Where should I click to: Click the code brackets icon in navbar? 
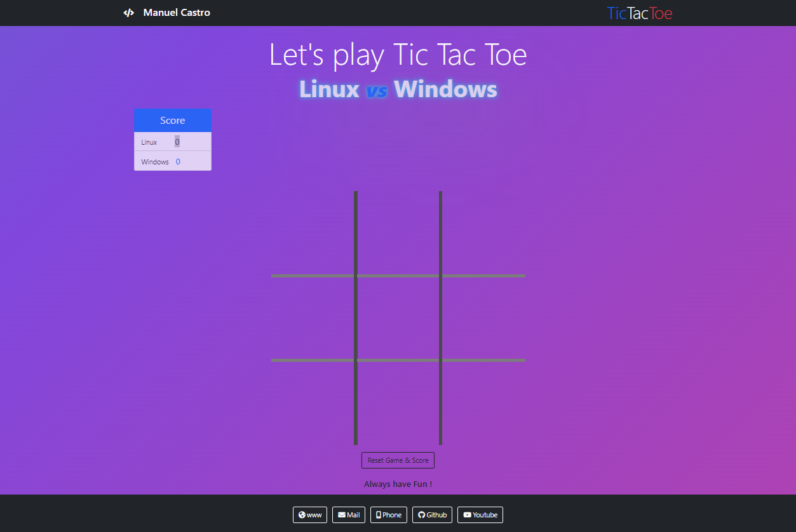[129, 13]
